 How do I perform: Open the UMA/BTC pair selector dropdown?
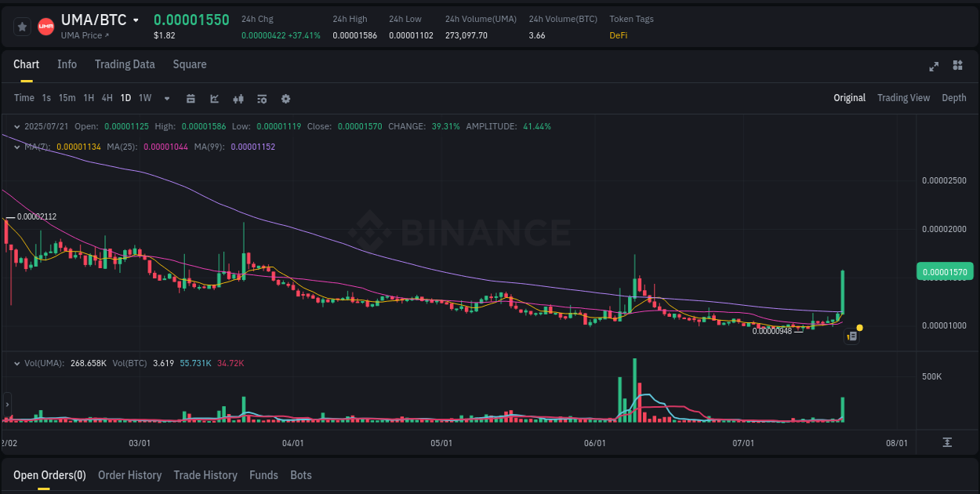[x=136, y=20]
